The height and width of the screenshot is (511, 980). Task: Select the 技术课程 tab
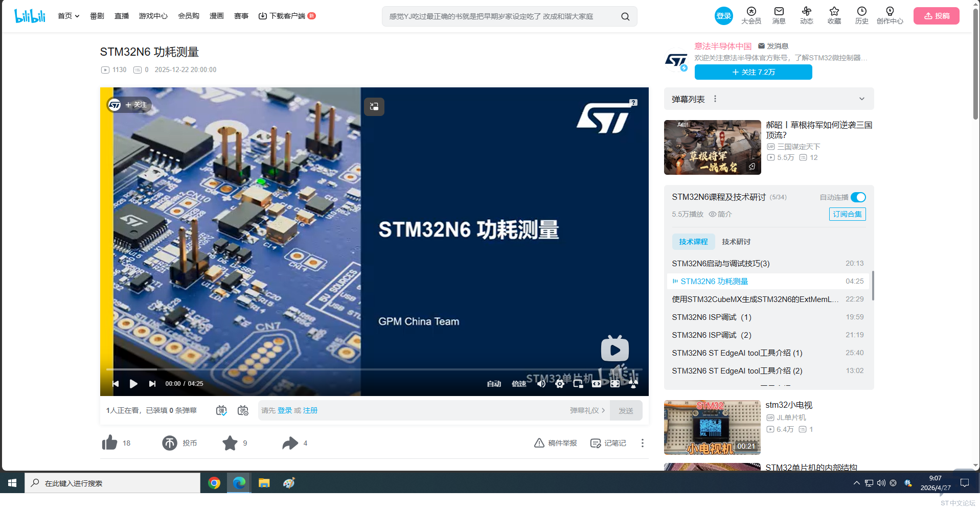click(x=693, y=242)
